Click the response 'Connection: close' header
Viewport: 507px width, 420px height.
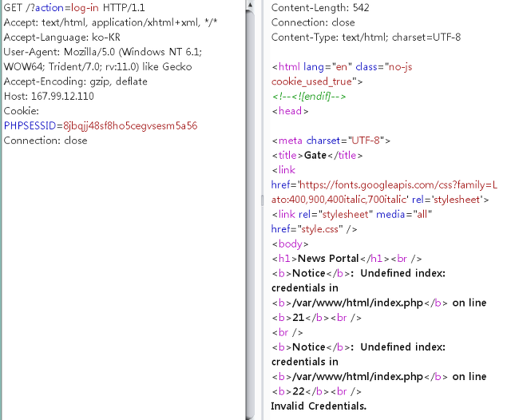coord(313,22)
